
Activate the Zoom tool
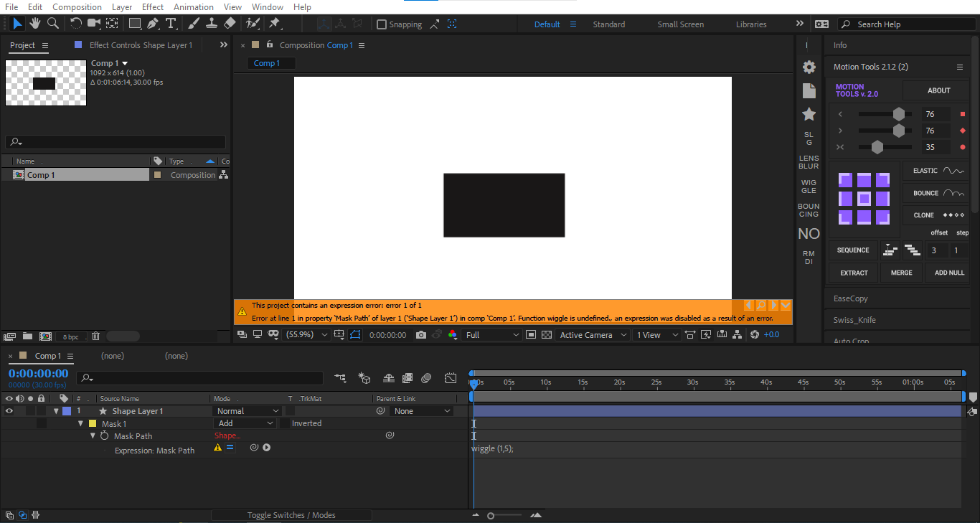52,24
